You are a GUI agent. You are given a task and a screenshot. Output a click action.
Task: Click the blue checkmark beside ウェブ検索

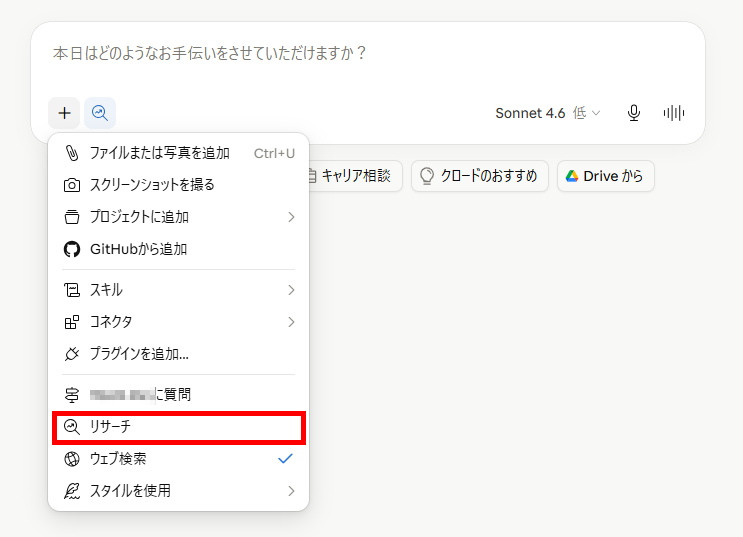tap(285, 458)
